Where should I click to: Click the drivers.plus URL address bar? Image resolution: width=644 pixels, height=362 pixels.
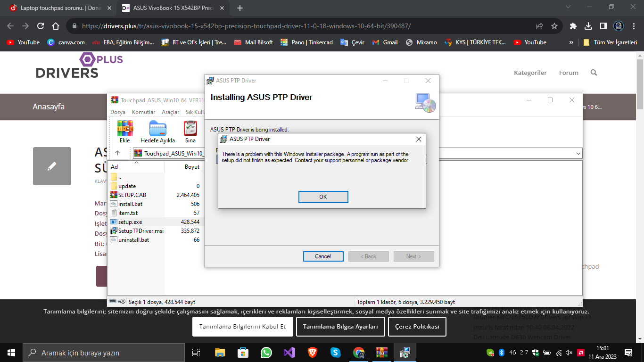[x=246, y=26]
